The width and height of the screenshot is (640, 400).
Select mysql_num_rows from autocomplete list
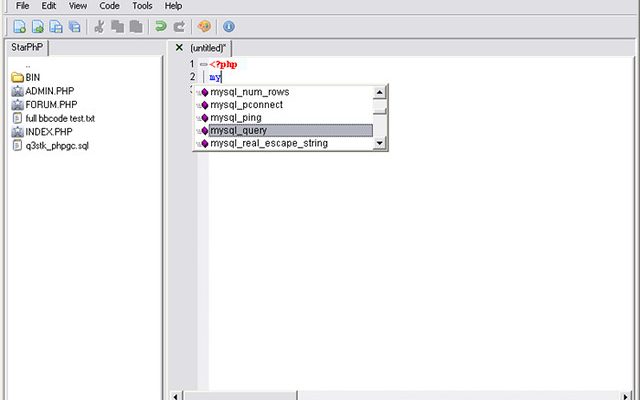[249, 92]
